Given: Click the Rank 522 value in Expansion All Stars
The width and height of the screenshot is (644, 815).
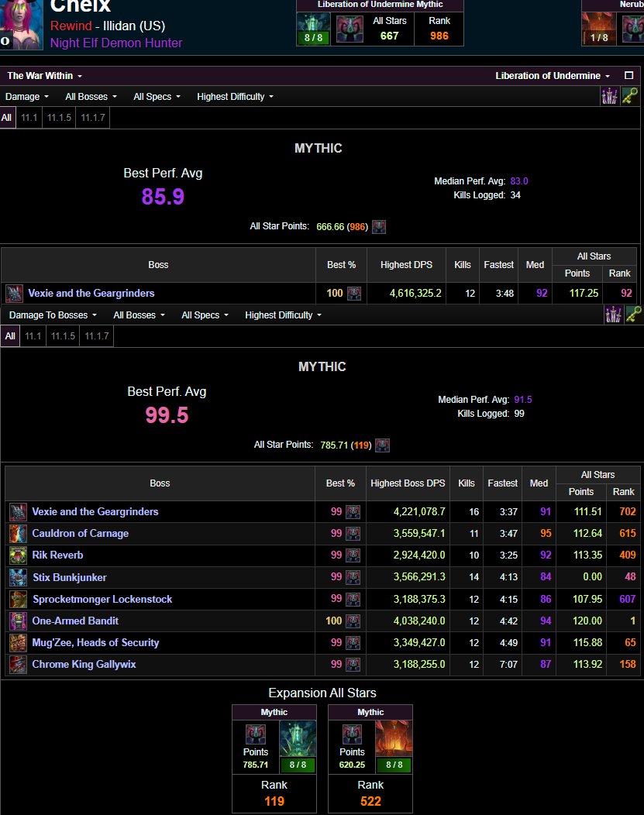Looking at the screenshot, I should click(x=370, y=802).
